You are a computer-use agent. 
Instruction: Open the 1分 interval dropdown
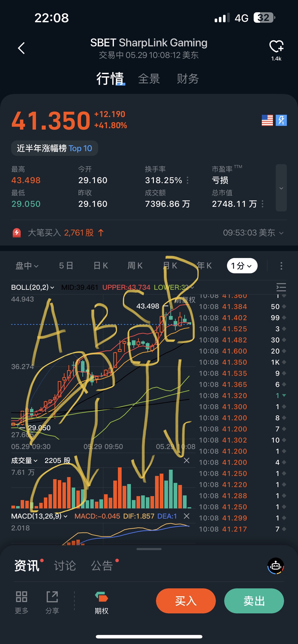[242, 266]
